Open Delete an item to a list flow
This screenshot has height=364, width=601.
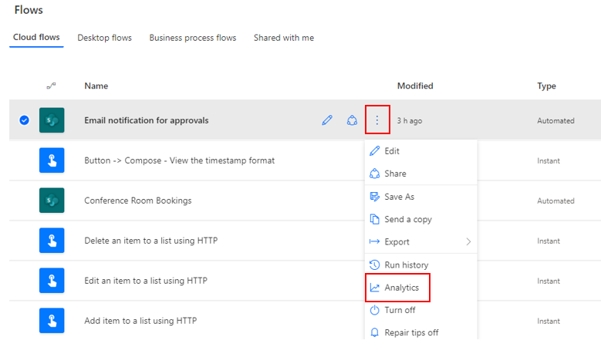pos(151,241)
